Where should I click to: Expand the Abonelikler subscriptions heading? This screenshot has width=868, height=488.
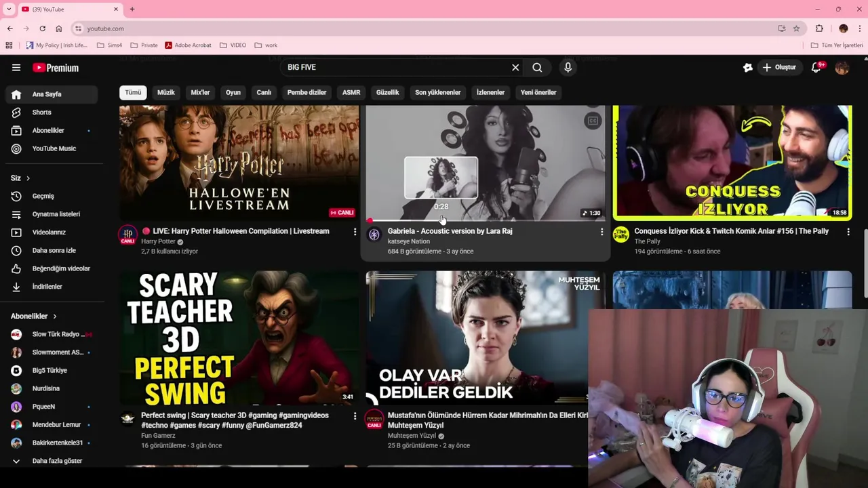pyautogui.click(x=34, y=317)
